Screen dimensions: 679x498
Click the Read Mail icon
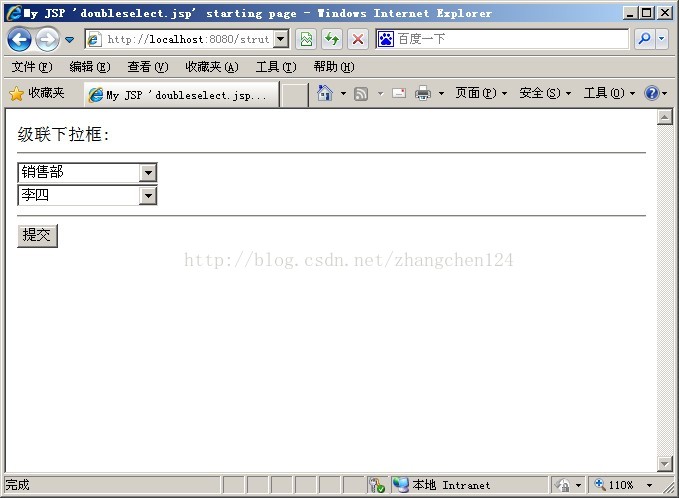click(399, 93)
